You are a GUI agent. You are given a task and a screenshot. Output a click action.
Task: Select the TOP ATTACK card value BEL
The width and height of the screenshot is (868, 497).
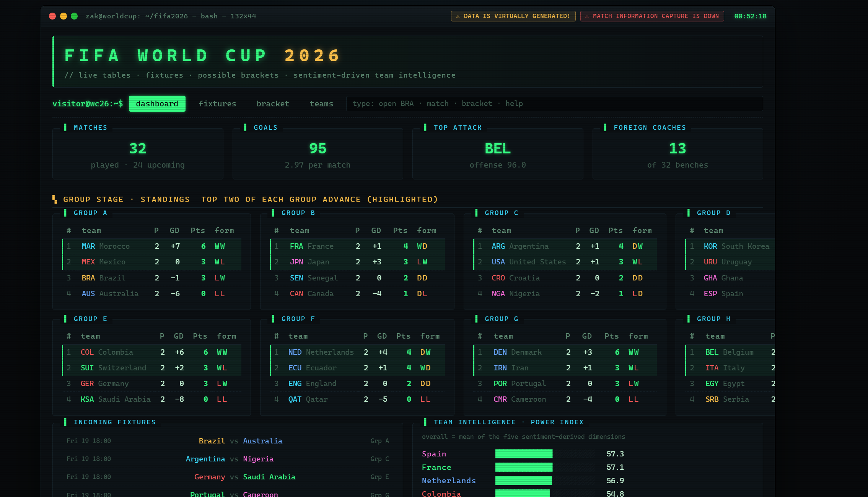pos(497,148)
